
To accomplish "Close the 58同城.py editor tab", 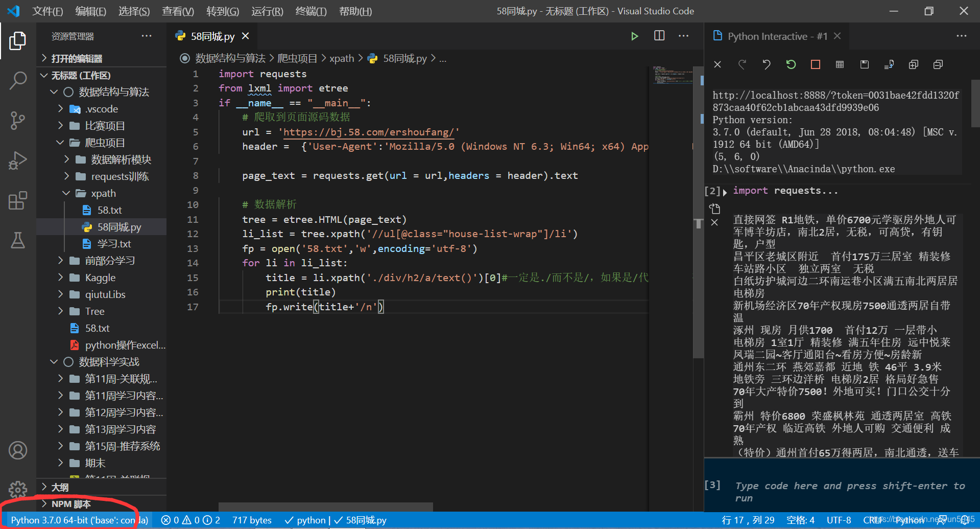I will click(x=246, y=36).
